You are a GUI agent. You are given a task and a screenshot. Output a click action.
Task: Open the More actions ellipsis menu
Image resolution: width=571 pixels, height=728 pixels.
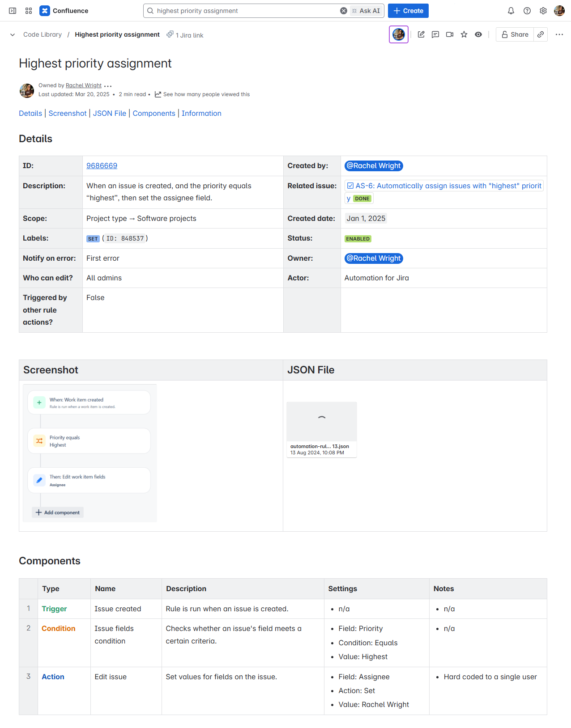pyautogui.click(x=559, y=34)
